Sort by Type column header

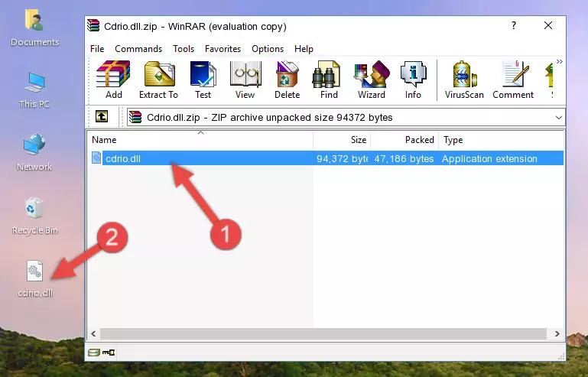[x=501, y=140]
